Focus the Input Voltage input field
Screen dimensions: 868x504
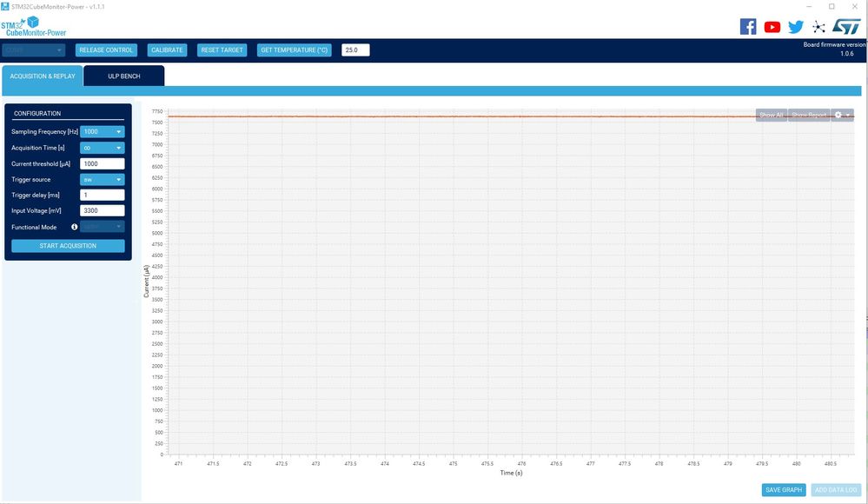point(103,210)
